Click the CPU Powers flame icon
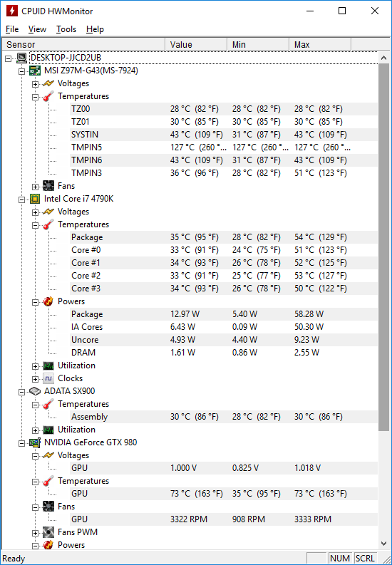This screenshot has width=392, height=565. (x=48, y=301)
